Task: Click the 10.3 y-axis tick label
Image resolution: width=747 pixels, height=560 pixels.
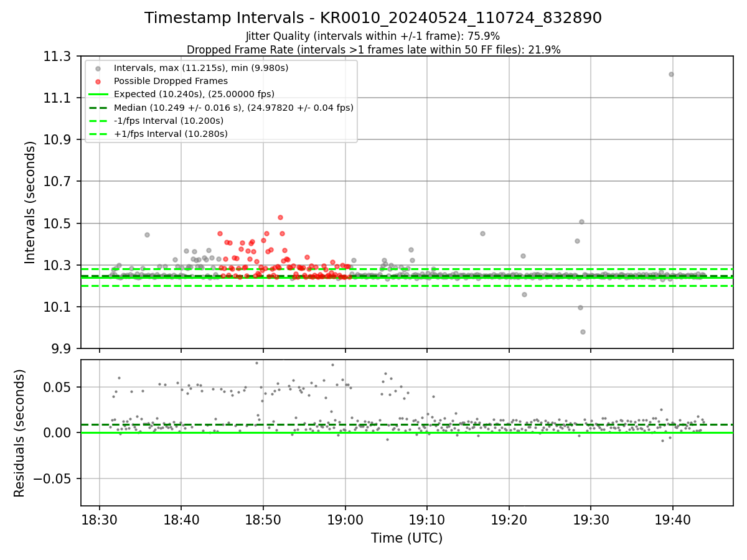Action: [x=58, y=266]
